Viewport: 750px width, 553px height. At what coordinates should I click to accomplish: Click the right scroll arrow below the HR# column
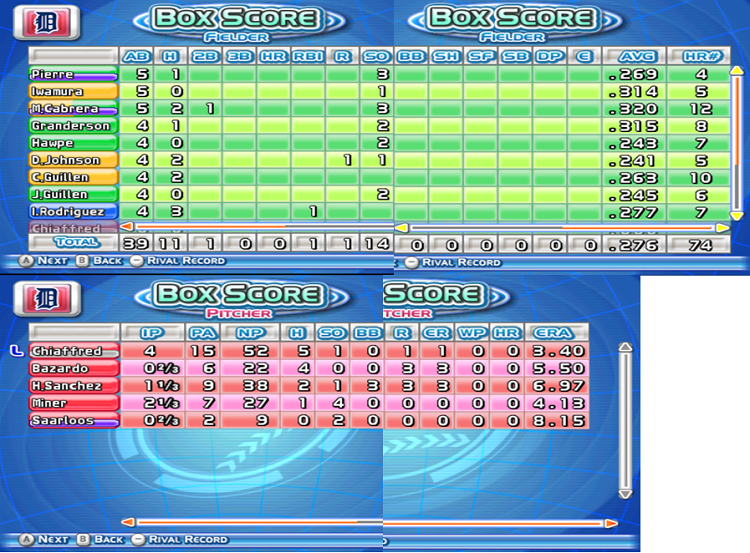pos(723,228)
